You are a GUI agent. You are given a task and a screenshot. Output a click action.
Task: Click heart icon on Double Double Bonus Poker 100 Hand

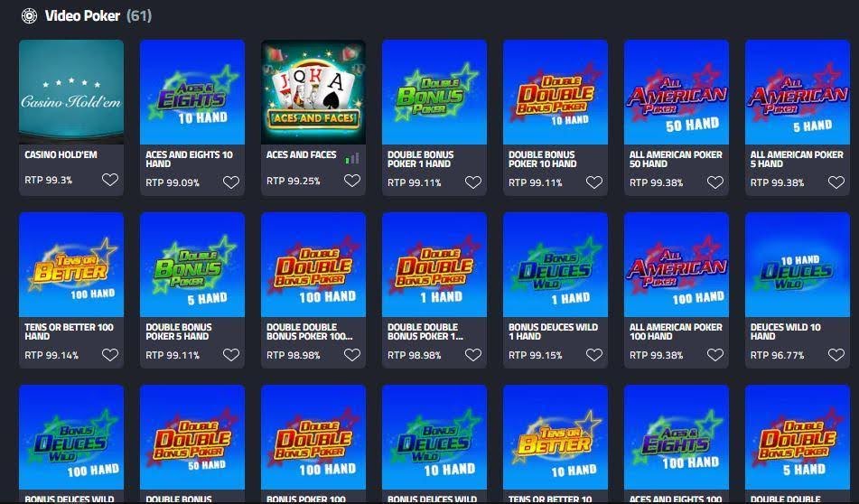(352, 355)
